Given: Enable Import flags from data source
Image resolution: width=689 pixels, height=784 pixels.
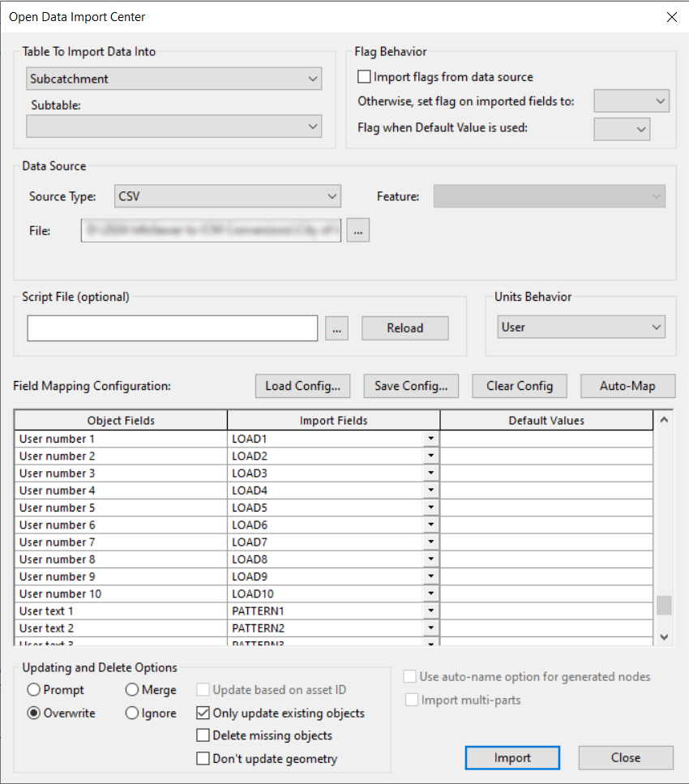Looking at the screenshot, I should 364,77.
